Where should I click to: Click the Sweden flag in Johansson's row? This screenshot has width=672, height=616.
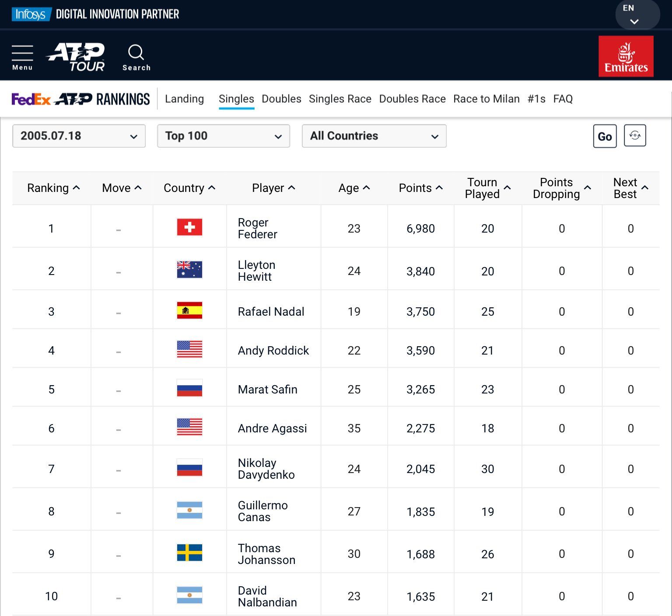[189, 553]
